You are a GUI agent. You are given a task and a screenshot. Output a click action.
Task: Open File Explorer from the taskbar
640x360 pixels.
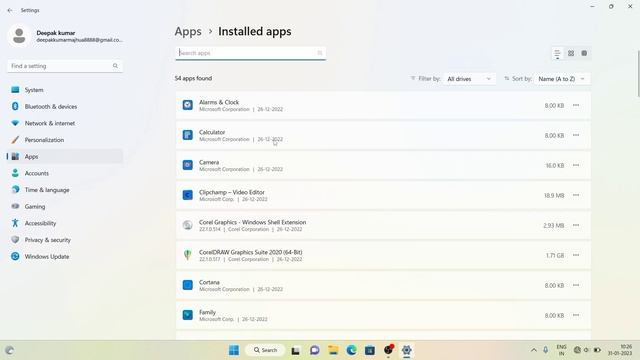pyautogui.click(x=333, y=350)
